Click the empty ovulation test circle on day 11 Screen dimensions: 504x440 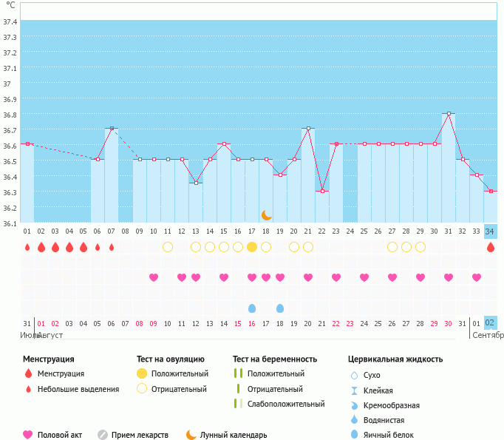[x=168, y=247]
